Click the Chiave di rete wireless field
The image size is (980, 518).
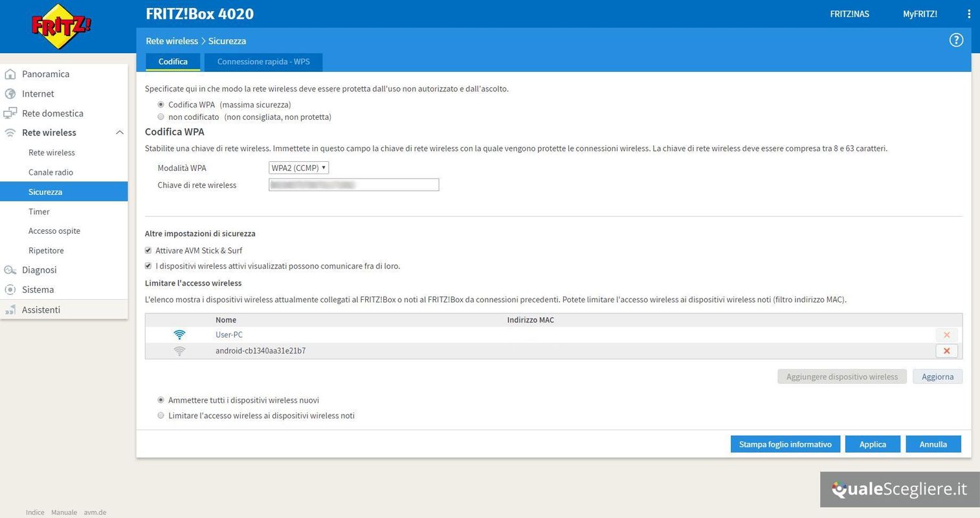(x=353, y=185)
